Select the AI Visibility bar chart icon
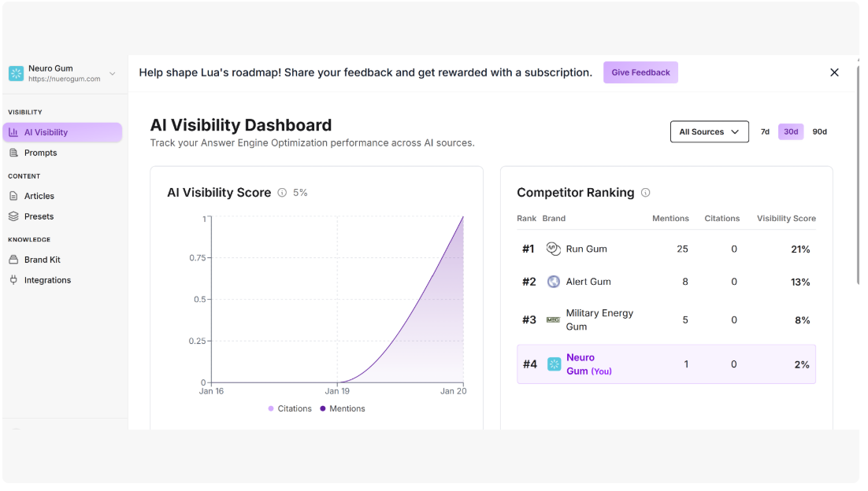This screenshot has width=868, height=491. [15, 131]
